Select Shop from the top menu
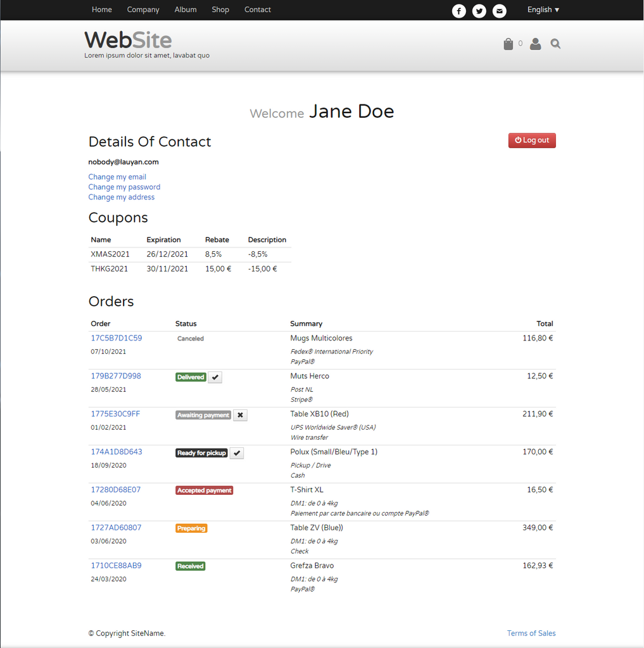This screenshot has height=648, width=644. tap(220, 9)
